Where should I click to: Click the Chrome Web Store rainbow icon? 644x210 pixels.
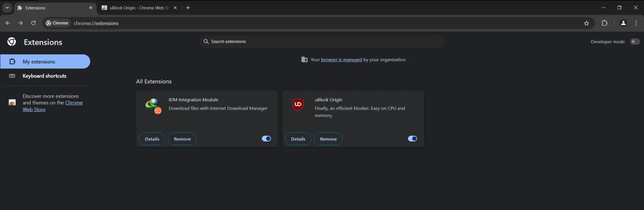[12, 102]
